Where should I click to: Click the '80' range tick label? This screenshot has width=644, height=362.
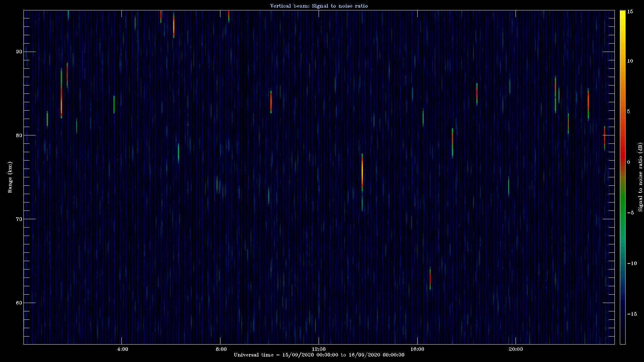[19, 135]
